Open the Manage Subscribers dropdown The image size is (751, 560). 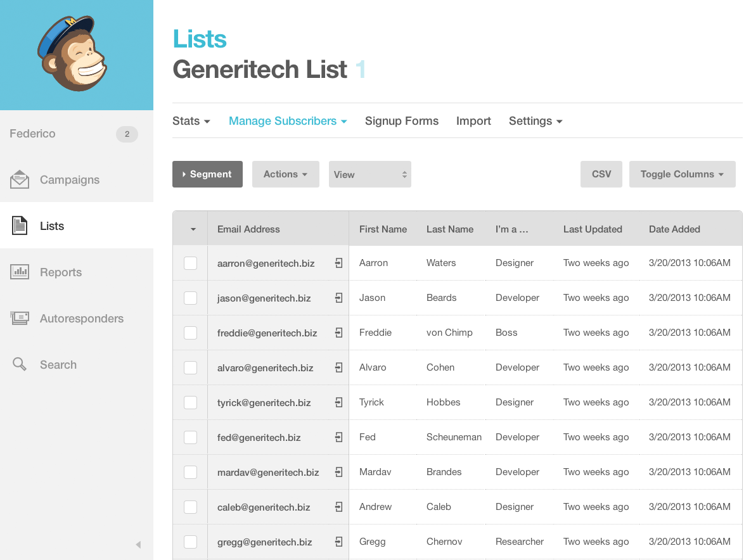coord(288,121)
